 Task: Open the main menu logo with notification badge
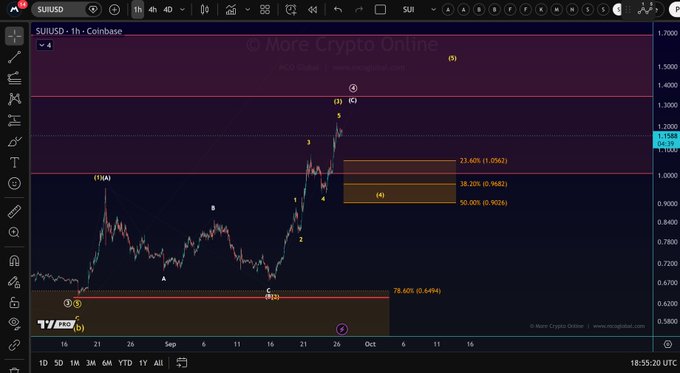click(15, 9)
